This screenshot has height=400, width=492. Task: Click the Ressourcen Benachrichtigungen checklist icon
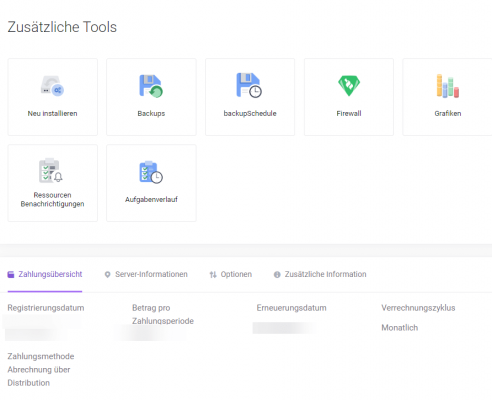point(51,170)
